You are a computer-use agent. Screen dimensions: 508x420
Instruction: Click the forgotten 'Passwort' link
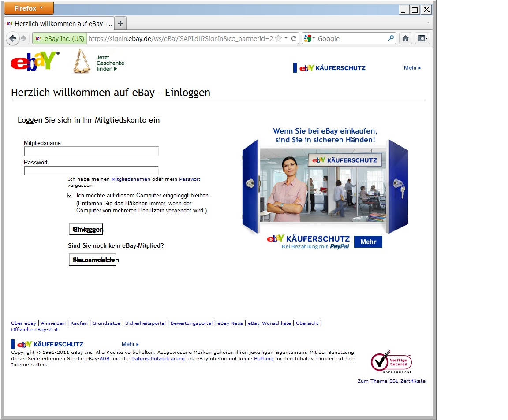point(190,179)
